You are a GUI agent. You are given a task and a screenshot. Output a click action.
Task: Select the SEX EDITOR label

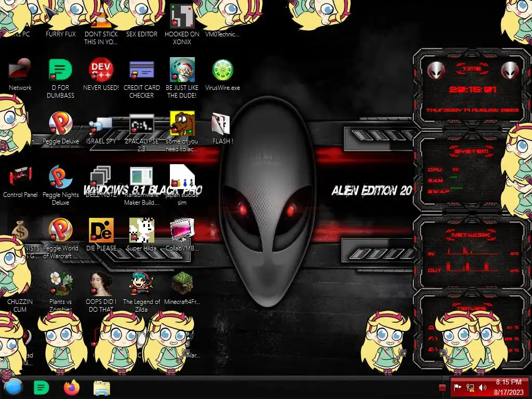pos(141,34)
